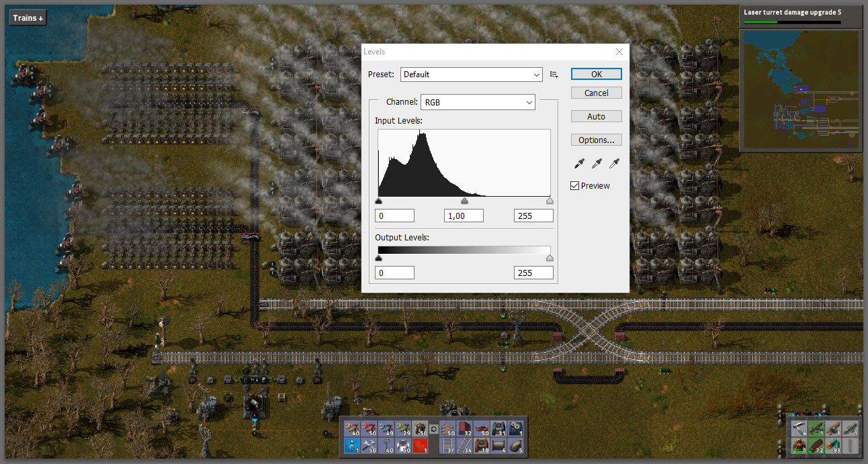Select lamp stack of 50
The width and height of the screenshot is (868, 464).
click(x=403, y=445)
